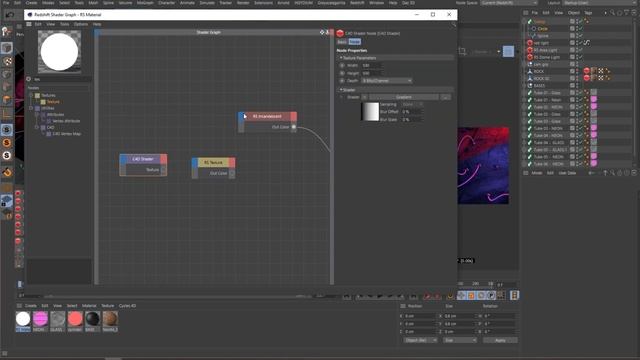Click the Gradient shader button
The width and height of the screenshot is (640, 360).
click(x=404, y=97)
